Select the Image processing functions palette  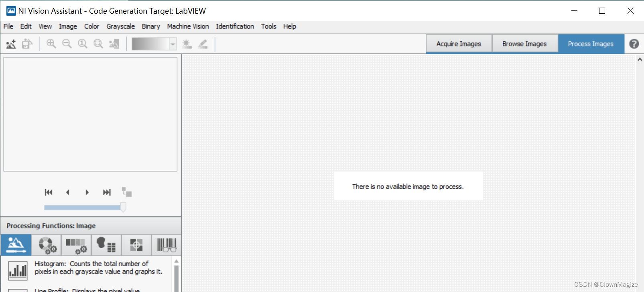tap(16, 245)
